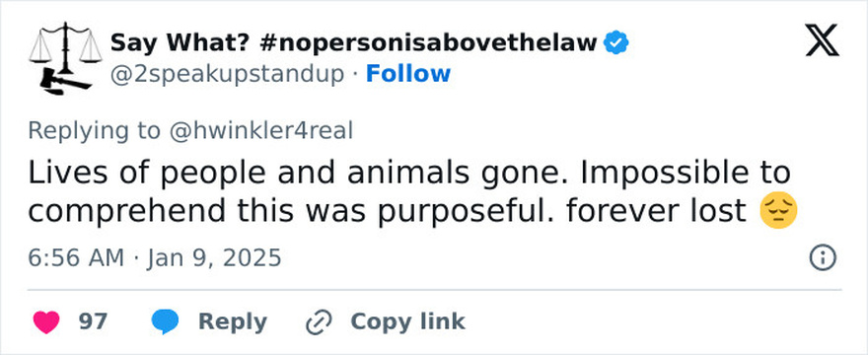The height and width of the screenshot is (355, 868).
Task: Click the #nopersonisabovethelaw text in name
Action: pyautogui.click(x=427, y=43)
